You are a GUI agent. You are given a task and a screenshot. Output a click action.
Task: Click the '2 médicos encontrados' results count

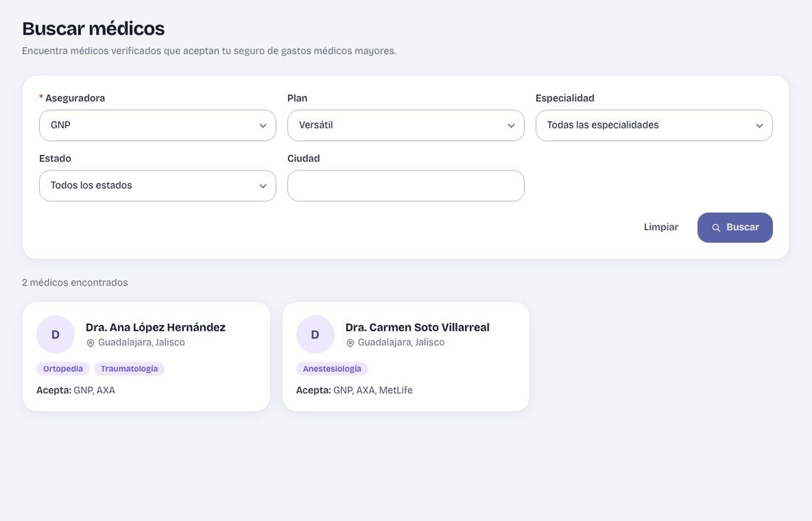[x=75, y=283]
